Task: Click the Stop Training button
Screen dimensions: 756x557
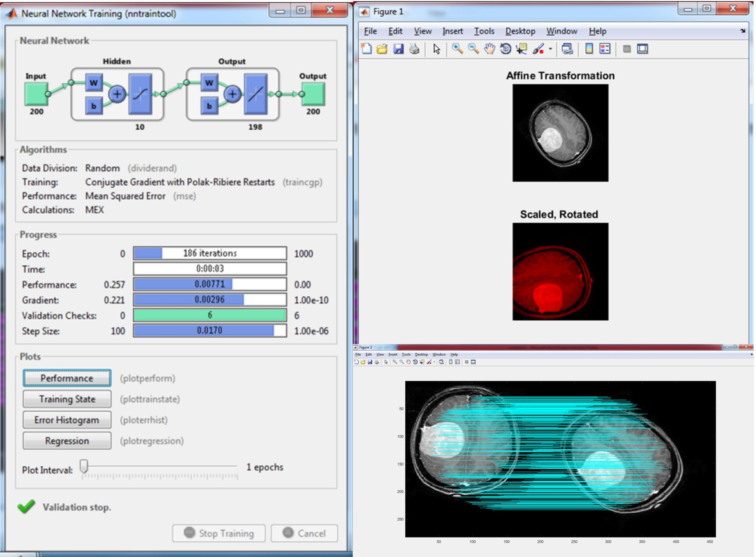Action: click(218, 533)
